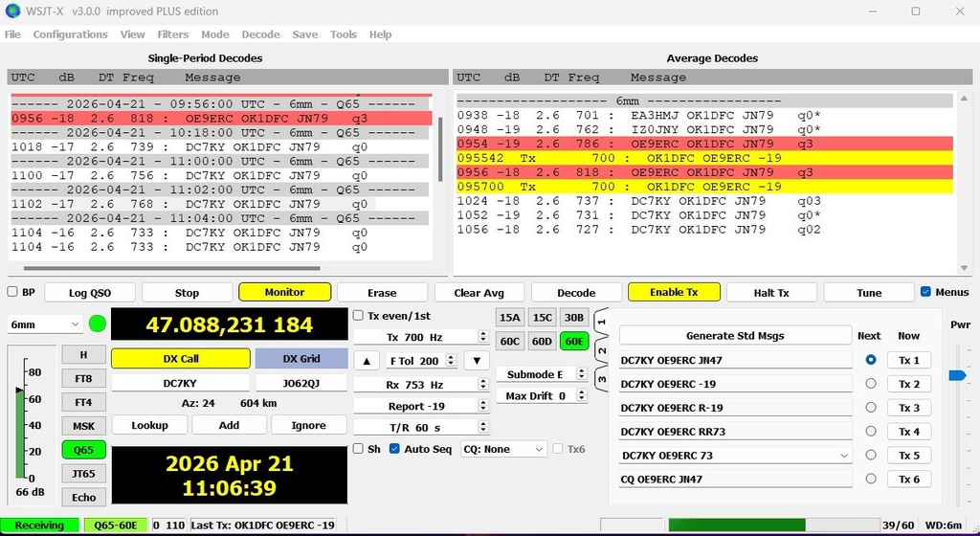
Task: Adjust the F Tol 200 spinner
Action: pos(452,361)
